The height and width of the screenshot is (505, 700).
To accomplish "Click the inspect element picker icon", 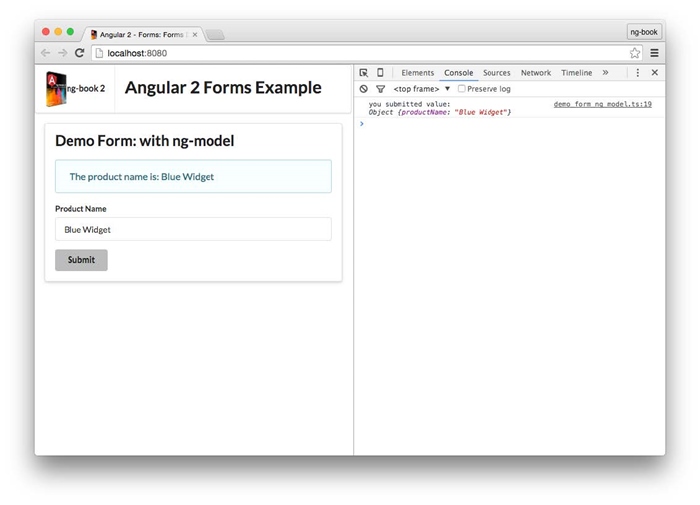I will (364, 73).
